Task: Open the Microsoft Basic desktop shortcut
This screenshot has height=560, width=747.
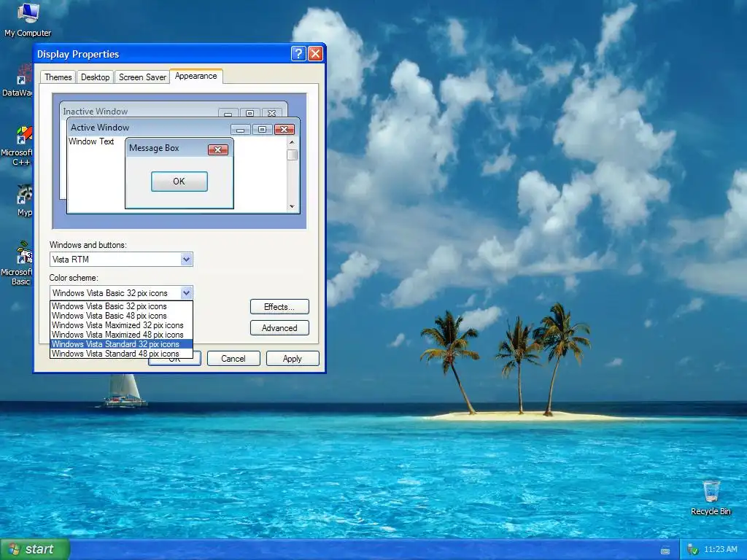Action: point(18,263)
